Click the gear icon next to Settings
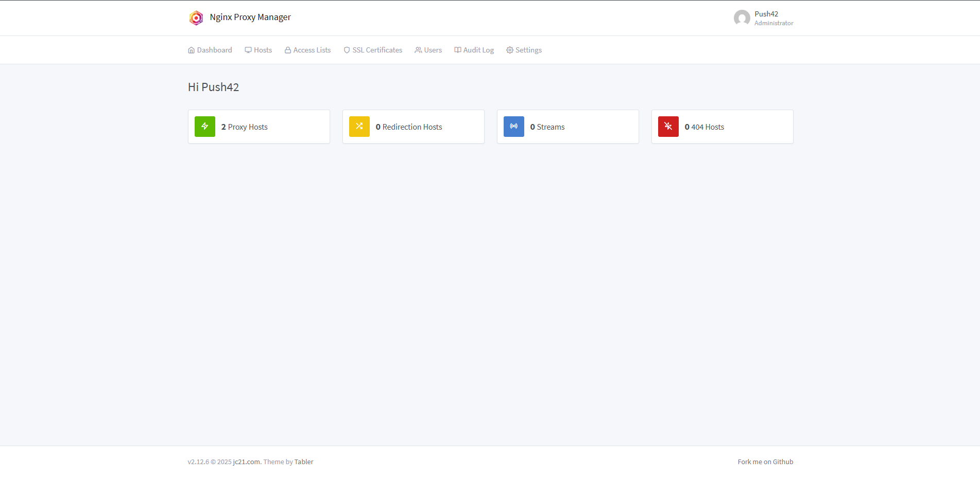The image size is (980, 477). (509, 49)
